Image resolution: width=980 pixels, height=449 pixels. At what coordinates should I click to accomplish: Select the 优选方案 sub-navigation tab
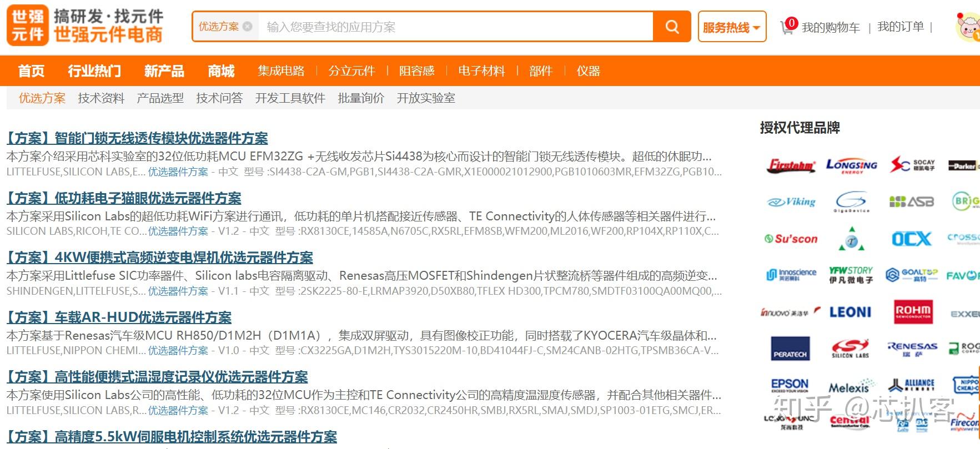point(42,98)
